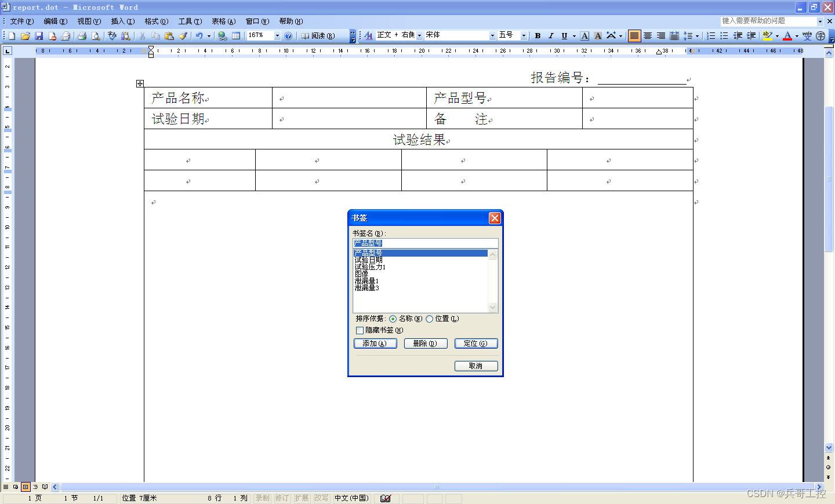Viewport: 835px width, 504px height.
Task: Click the 定位 button in bookmark dialog
Action: [476, 344]
